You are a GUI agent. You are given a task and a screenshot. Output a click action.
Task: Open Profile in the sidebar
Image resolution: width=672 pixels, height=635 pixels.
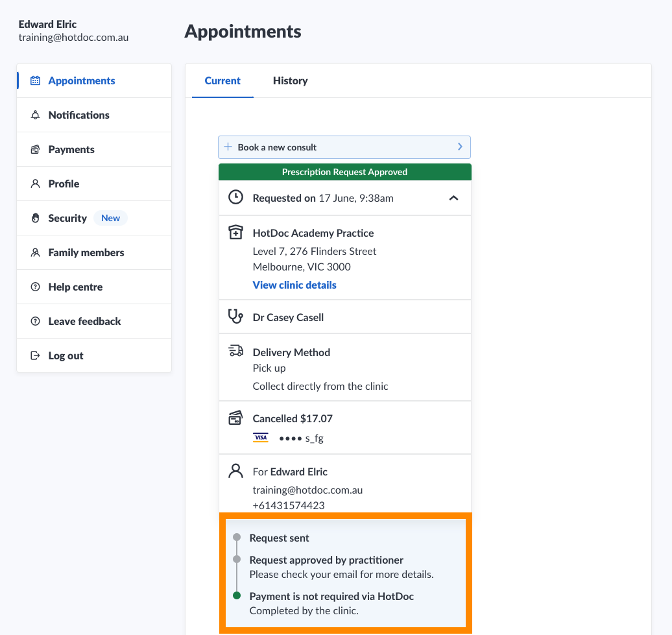click(94, 184)
